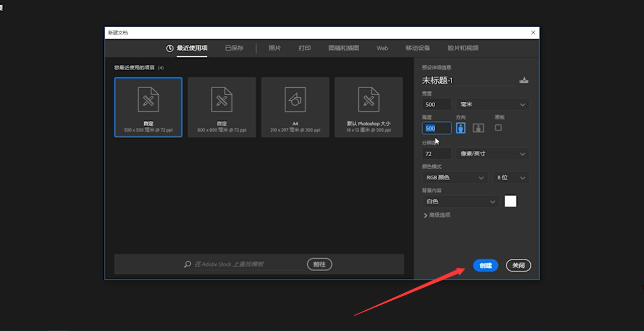Viewport: 644px width, 331px height.
Task: Click the 前往 button
Action: (319, 264)
